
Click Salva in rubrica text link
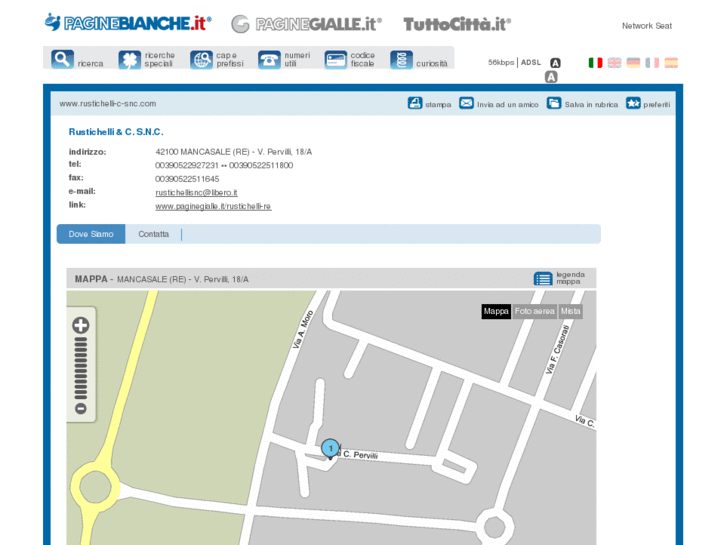click(x=591, y=105)
